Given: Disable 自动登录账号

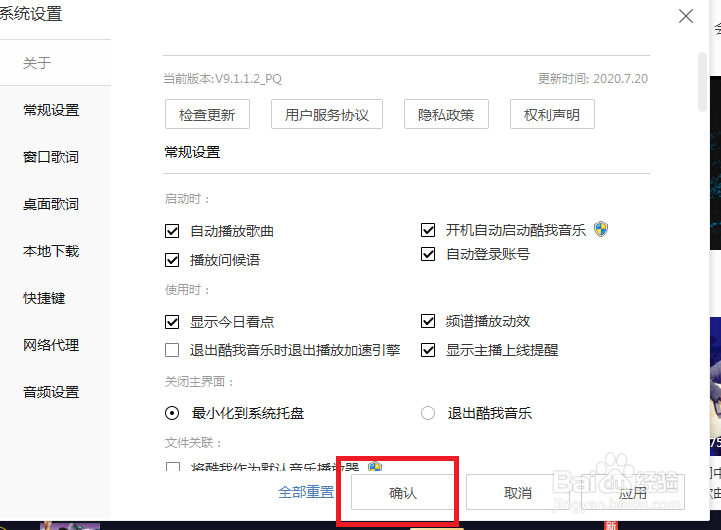Looking at the screenshot, I should coord(428,254).
